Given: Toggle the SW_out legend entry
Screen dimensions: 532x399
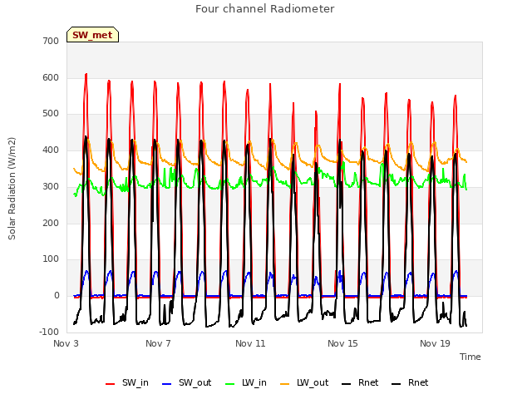Looking at the screenshot, I should [x=186, y=383].
